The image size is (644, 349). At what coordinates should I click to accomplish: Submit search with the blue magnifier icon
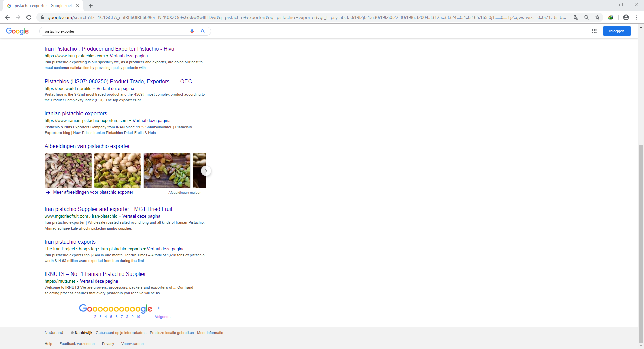click(203, 31)
